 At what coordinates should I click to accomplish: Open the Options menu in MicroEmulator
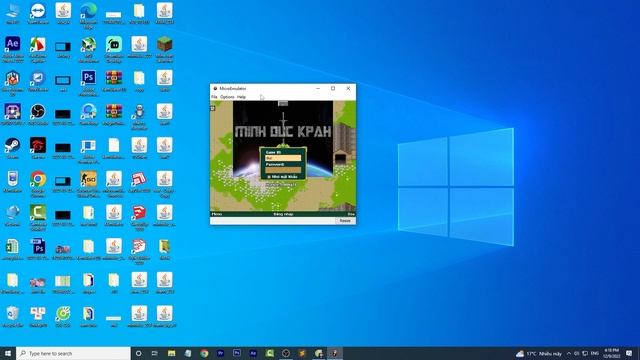(x=227, y=97)
